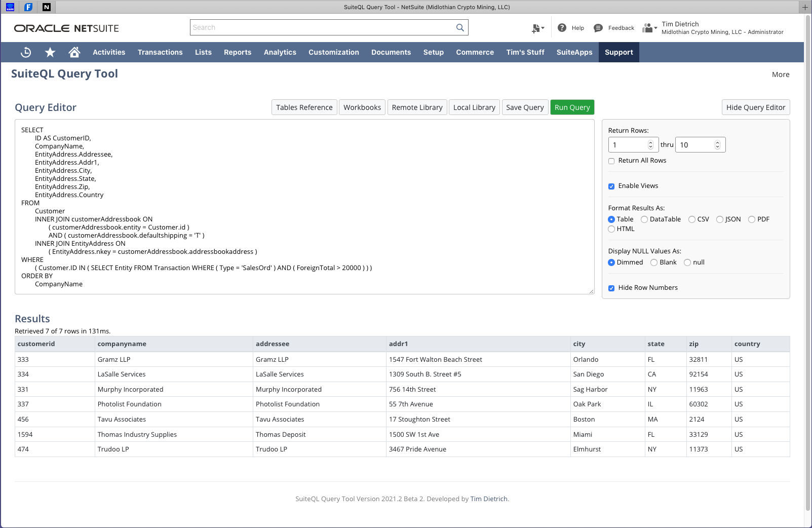Go to the Home house icon

(x=74, y=52)
